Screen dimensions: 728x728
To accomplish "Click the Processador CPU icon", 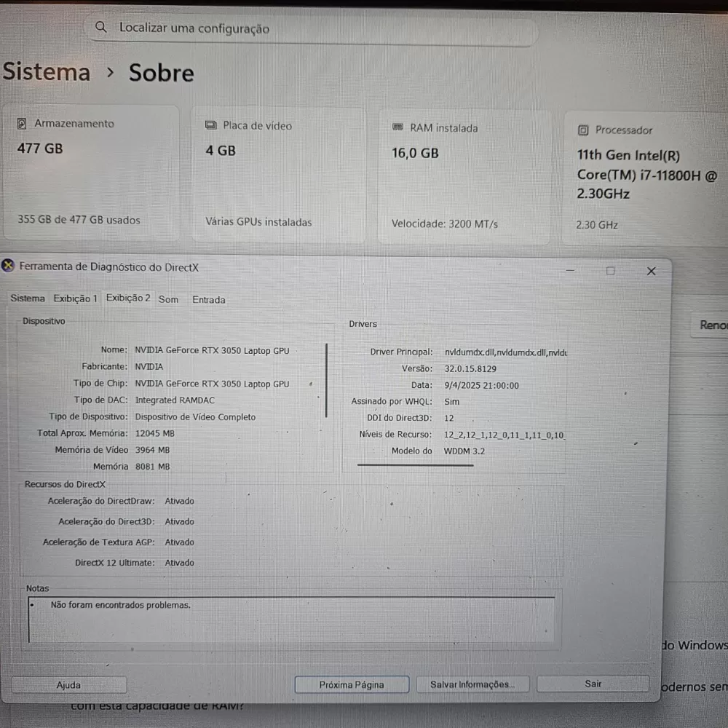I will click(x=582, y=130).
